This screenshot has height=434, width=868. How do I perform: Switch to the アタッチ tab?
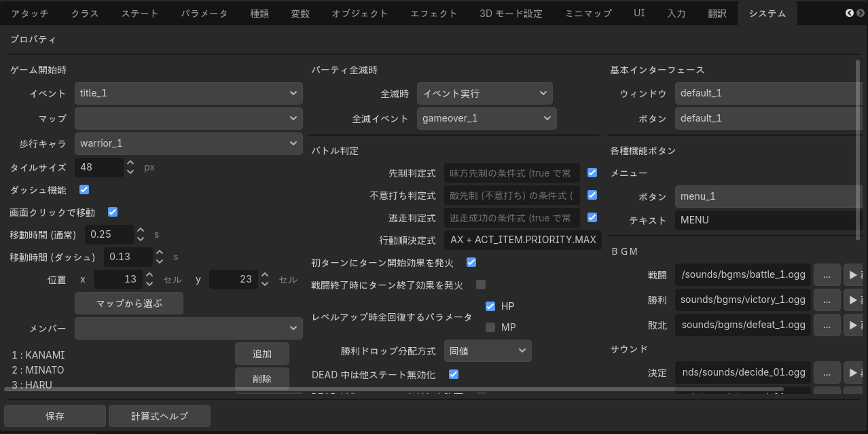coord(30,13)
